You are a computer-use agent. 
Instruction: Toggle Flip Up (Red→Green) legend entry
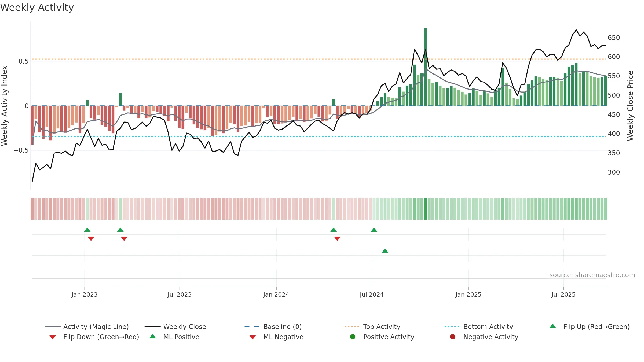590,327
